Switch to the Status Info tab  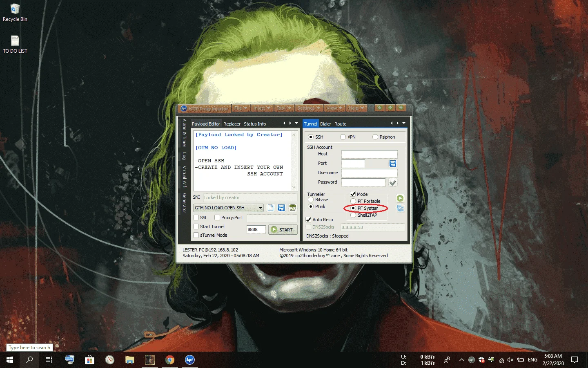point(255,124)
